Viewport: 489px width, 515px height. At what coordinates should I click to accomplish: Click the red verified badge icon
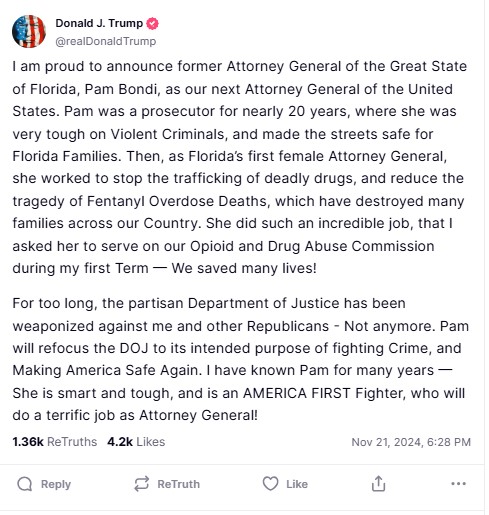pos(153,24)
